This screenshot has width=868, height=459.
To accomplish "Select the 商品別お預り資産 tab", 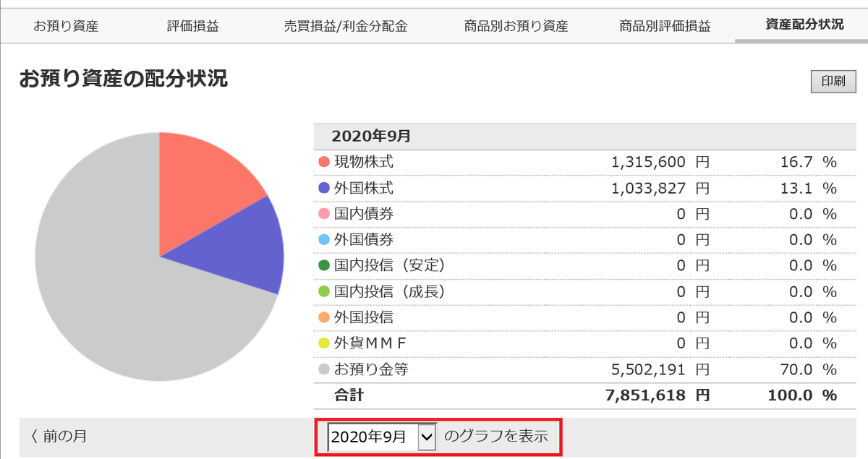I will [516, 27].
